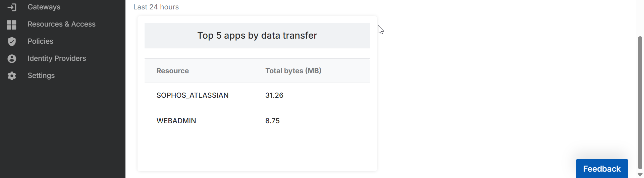Viewport: 644px width, 178px height.
Task: Click the Gateways arrow icon in sidebar
Action: coord(12,7)
